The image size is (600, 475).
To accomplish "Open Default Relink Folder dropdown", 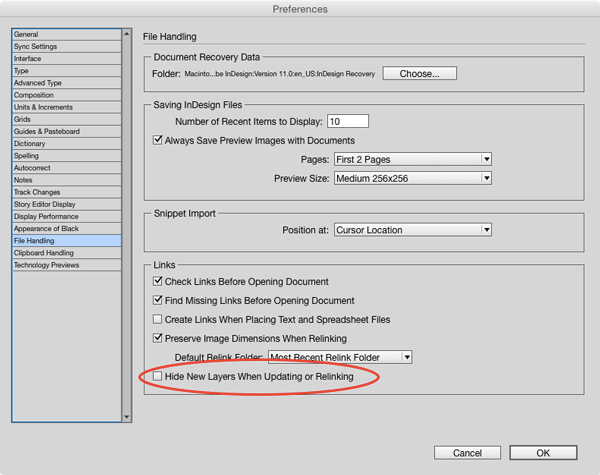I will pos(340,357).
